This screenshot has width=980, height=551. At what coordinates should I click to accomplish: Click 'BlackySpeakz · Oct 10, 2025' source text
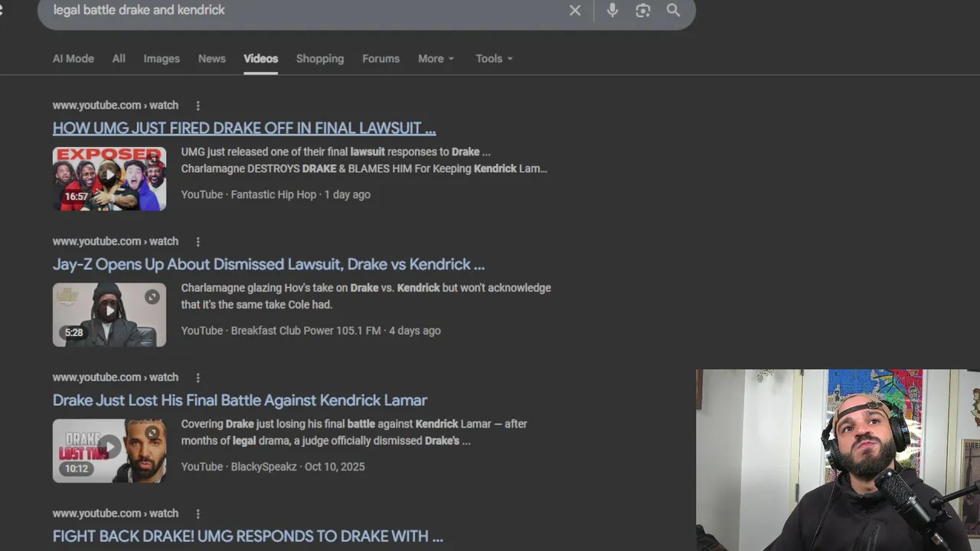pos(298,467)
